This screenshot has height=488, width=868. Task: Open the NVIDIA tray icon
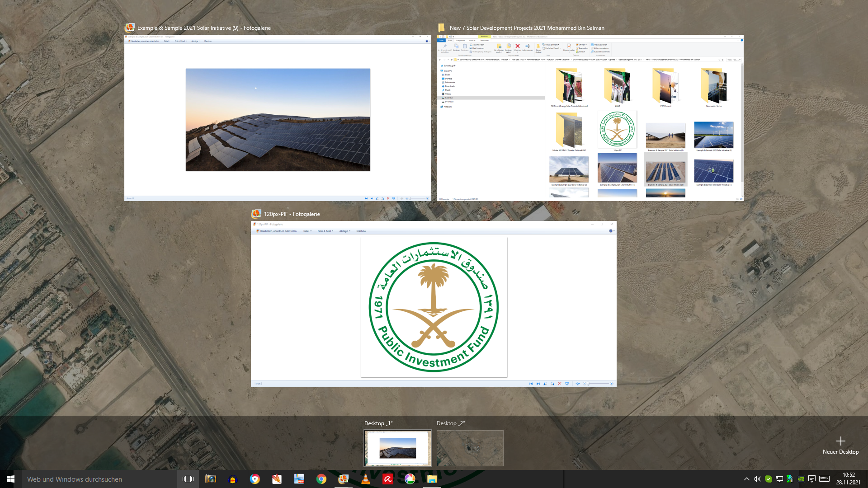point(801,479)
